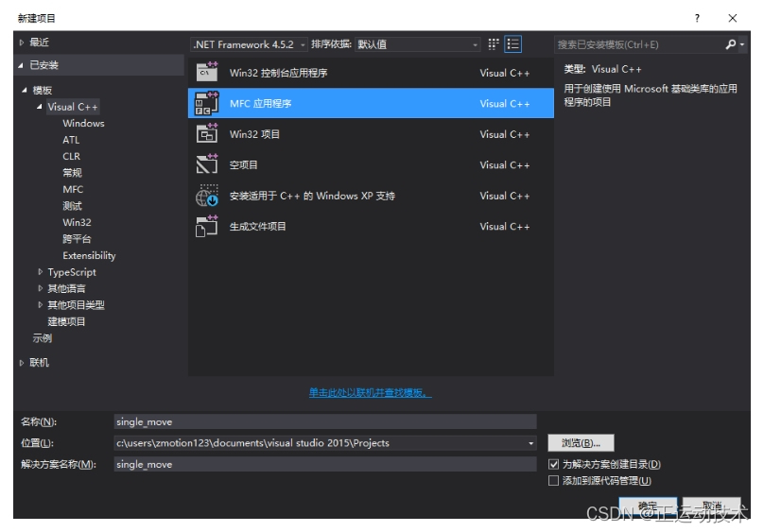764x532 pixels.
Task: Select the 示例 tree item
Action: [x=43, y=337]
